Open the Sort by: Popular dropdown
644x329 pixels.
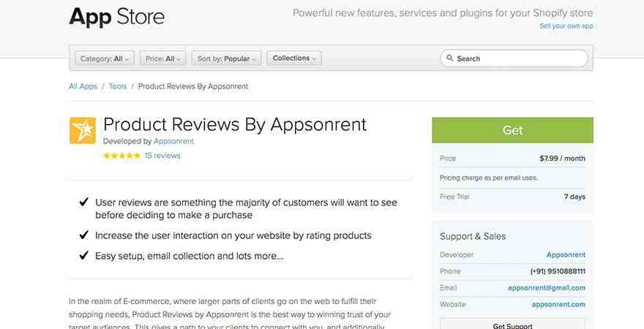point(226,58)
